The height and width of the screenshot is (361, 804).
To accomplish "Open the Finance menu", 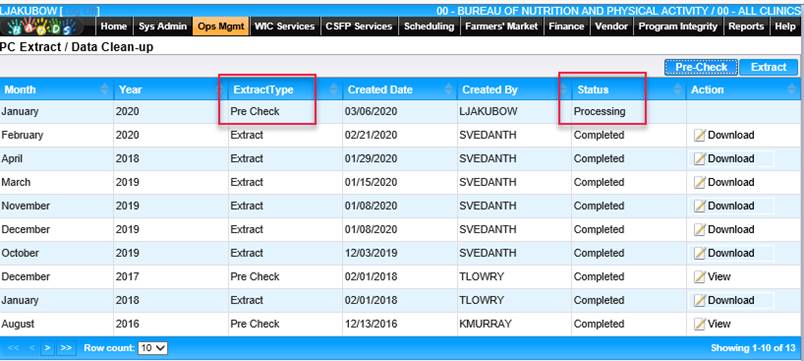I will [x=566, y=27].
